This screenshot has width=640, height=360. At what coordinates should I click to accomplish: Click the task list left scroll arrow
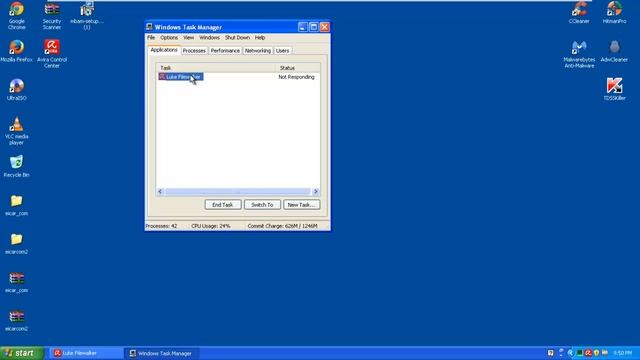point(160,191)
